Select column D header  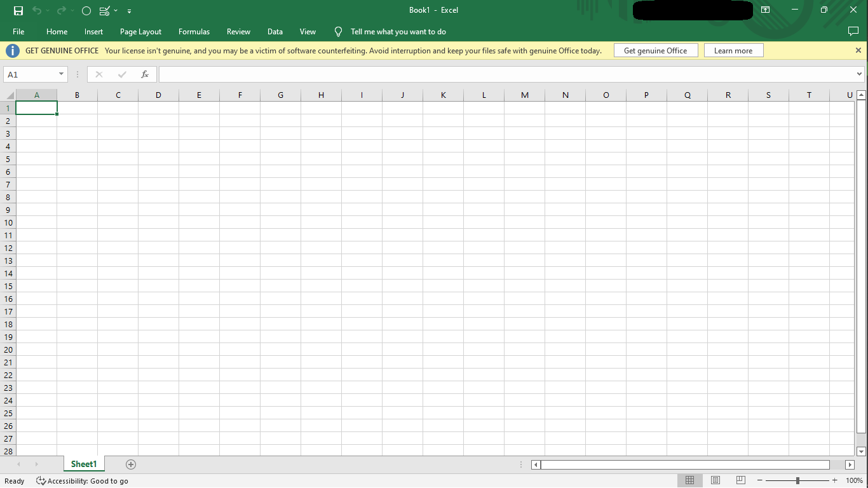(x=158, y=95)
